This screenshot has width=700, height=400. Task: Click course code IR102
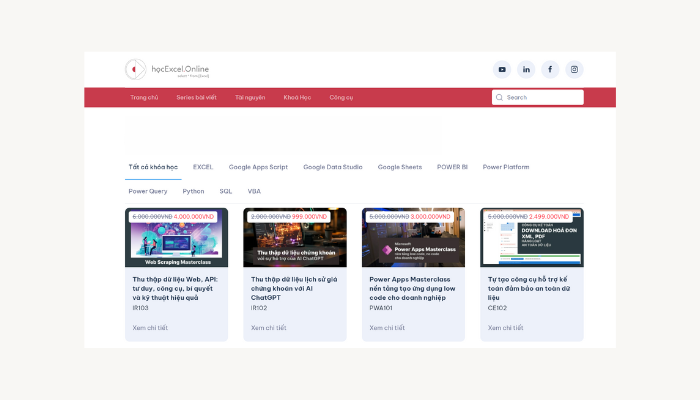point(259,308)
